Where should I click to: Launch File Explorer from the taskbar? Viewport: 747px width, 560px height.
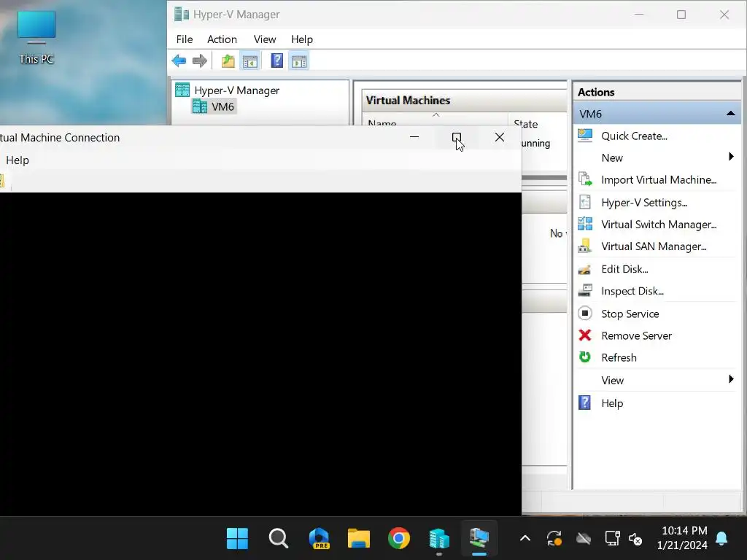coord(359,539)
